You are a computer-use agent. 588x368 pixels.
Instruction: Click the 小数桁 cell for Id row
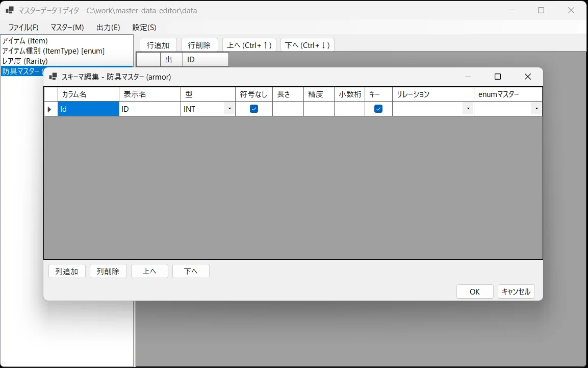pyautogui.click(x=349, y=109)
